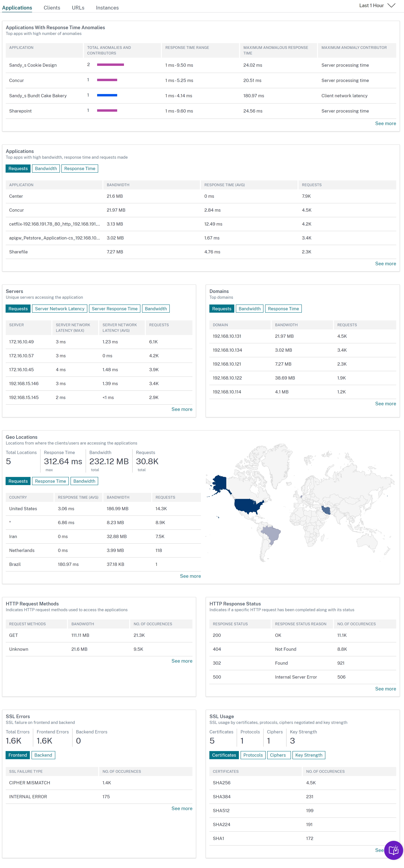Click Iran on the world map

[326, 510]
